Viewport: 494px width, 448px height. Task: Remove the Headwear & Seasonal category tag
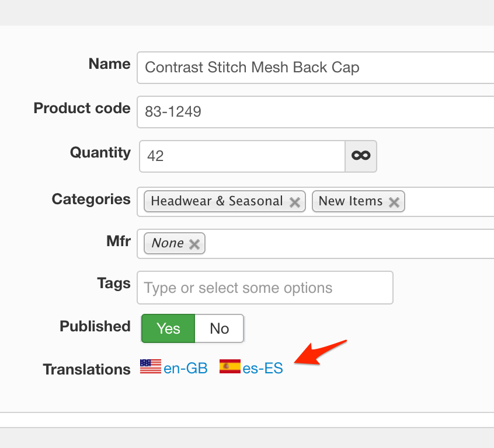pos(295,202)
